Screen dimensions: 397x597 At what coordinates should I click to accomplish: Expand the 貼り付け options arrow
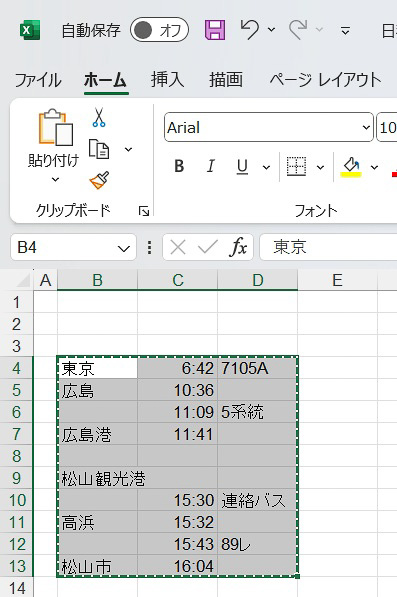pyautogui.click(x=55, y=179)
